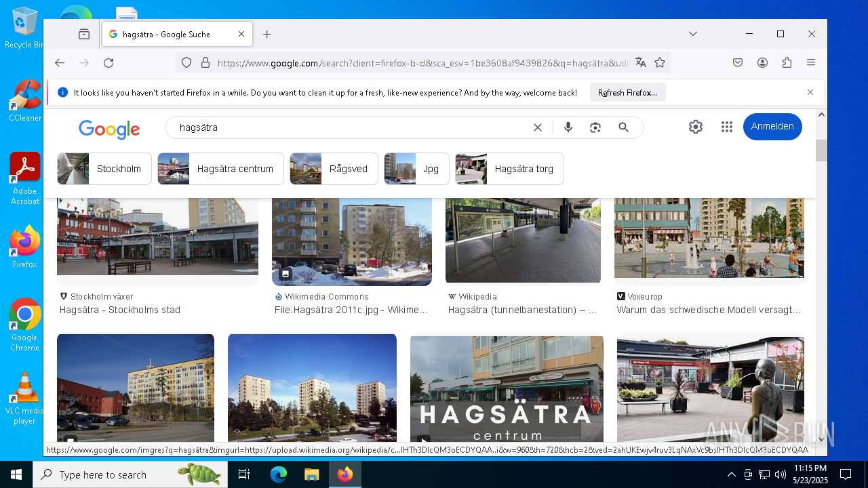The image size is (868, 488).
Task: Open a new browser tab
Action: point(267,34)
